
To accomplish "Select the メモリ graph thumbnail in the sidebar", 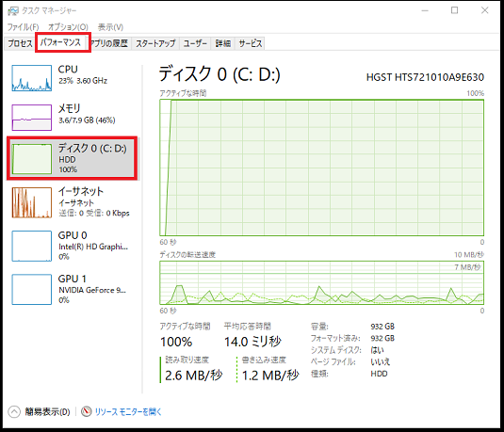I will pos(31,118).
